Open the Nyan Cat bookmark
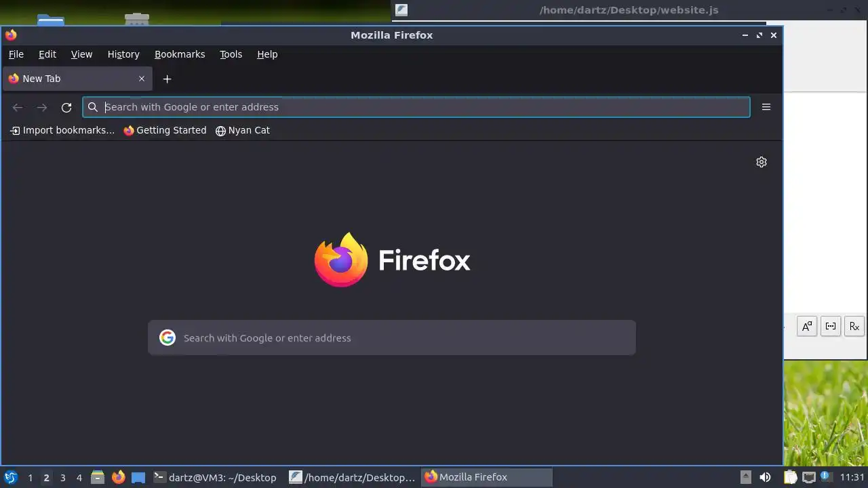Screen dimensions: 868x488 coord(243,130)
